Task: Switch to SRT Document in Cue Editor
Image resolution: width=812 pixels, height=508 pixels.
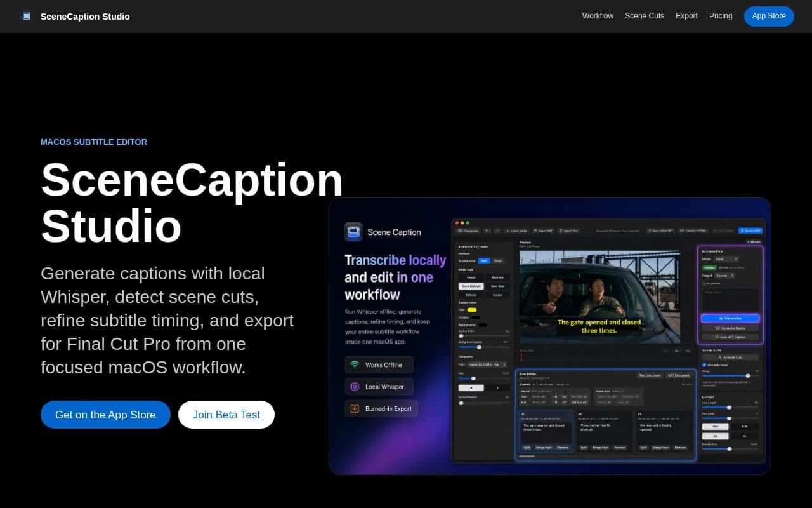Action: coord(678,375)
